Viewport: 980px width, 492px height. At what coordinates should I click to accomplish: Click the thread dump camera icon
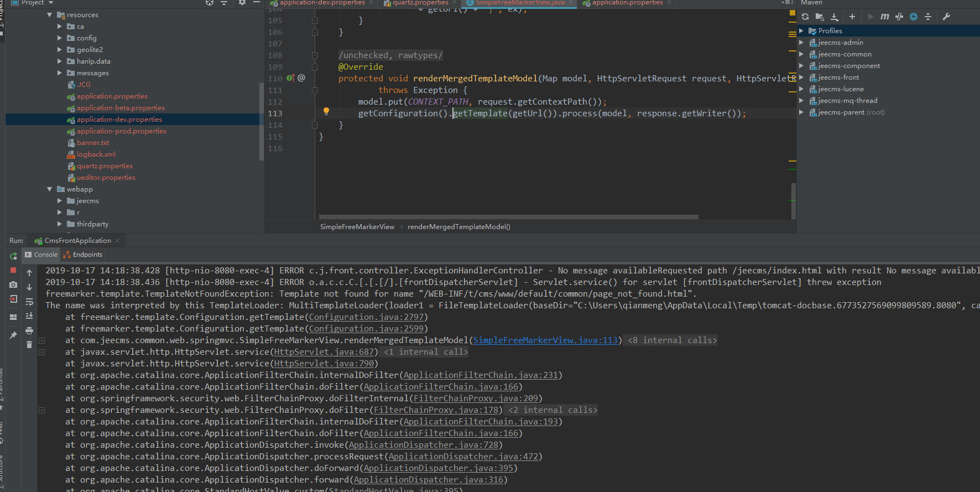pyautogui.click(x=13, y=284)
